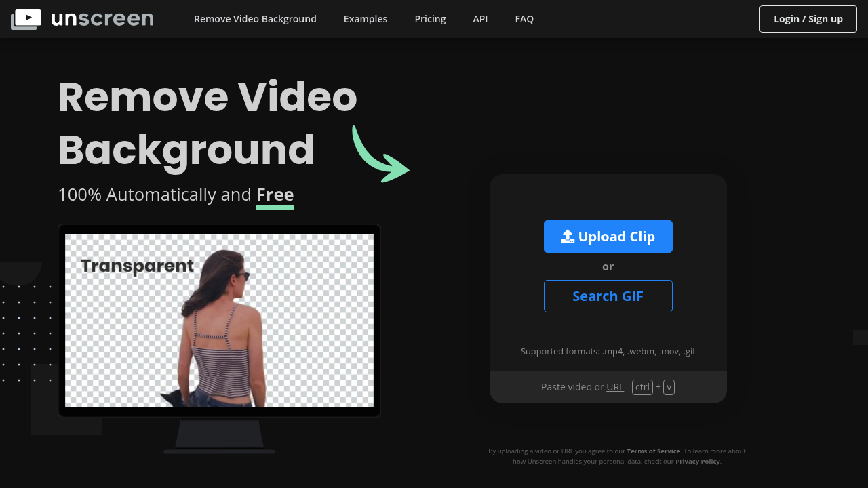Navigate to the FAQ section
The width and height of the screenshot is (868, 488).
(524, 18)
